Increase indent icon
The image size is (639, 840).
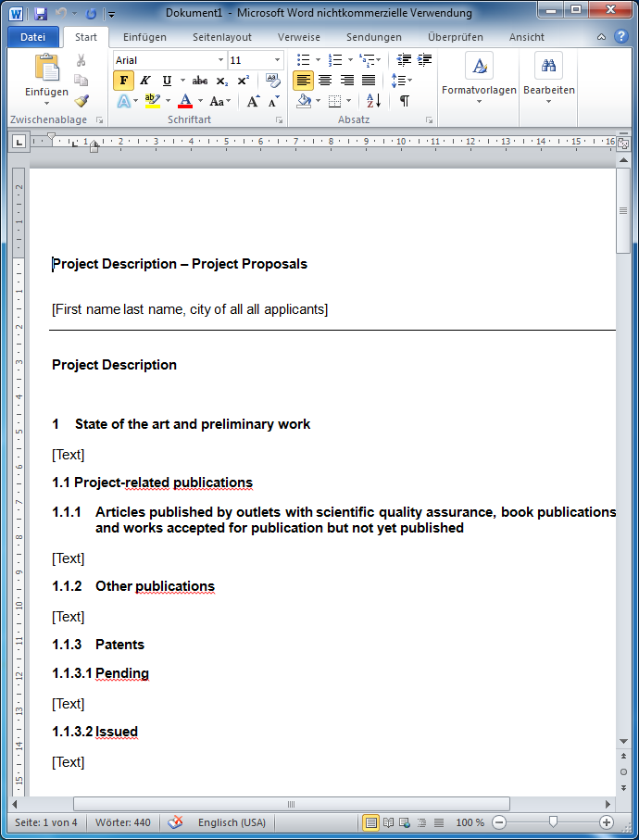[x=425, y=59]
